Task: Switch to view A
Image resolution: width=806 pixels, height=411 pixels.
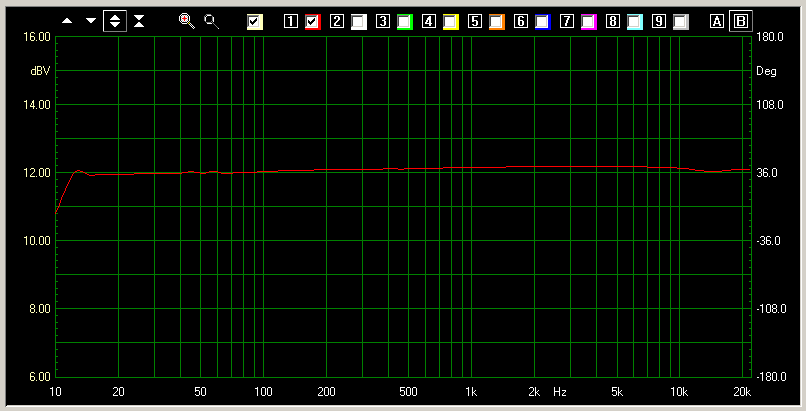Action: [x=717, y=21]
